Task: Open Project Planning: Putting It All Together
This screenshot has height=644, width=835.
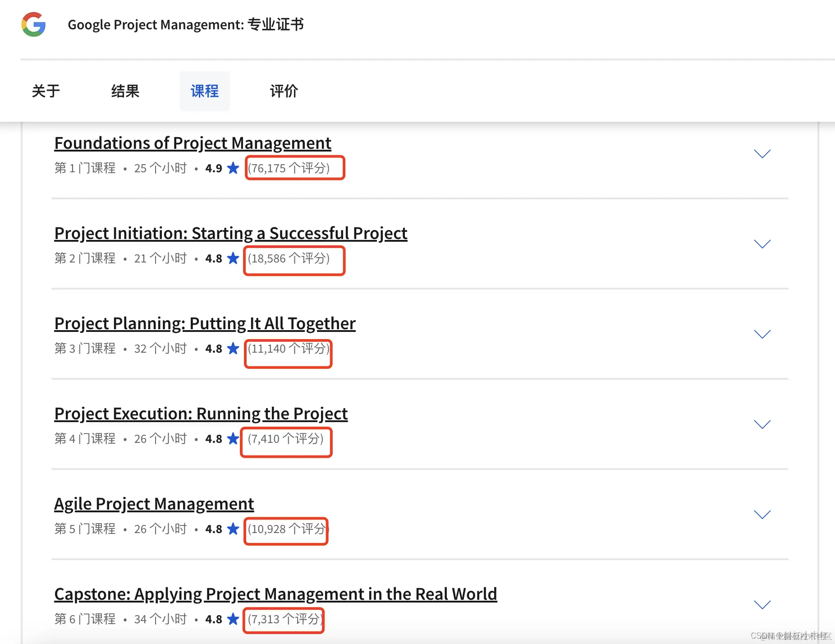Action: (x=205, y=324)
